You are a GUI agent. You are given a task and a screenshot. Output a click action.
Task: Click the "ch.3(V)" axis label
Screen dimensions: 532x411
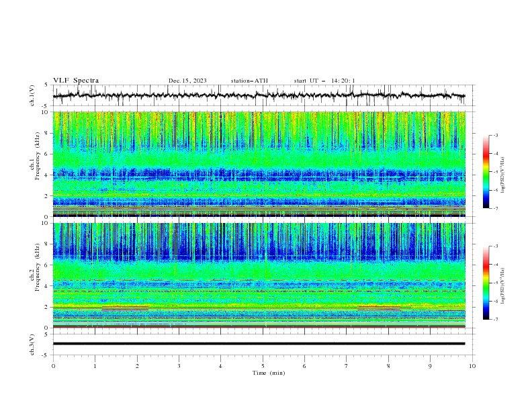click(32, 345)
